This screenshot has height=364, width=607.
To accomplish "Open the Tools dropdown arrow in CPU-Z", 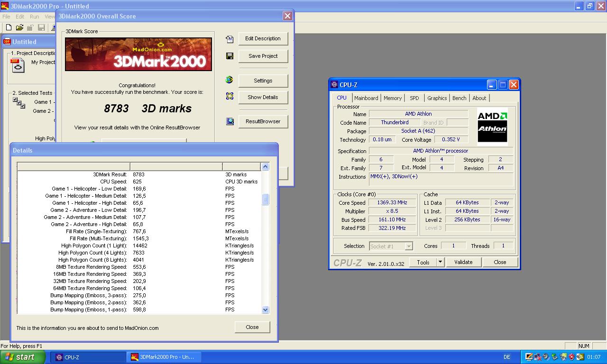I will coord(440,262).
